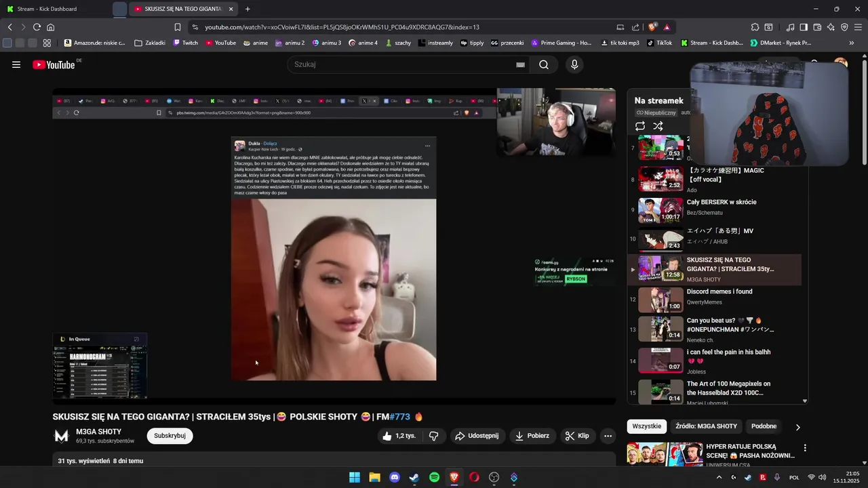868x488 pixels.
Task: Click the video player area
Action: [334, 246]
